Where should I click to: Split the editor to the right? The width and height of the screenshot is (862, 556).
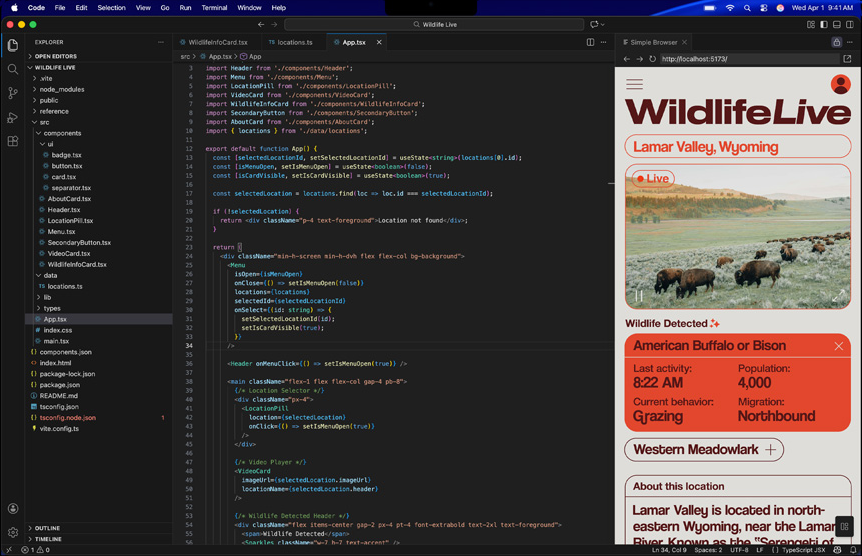pos(590,43)
